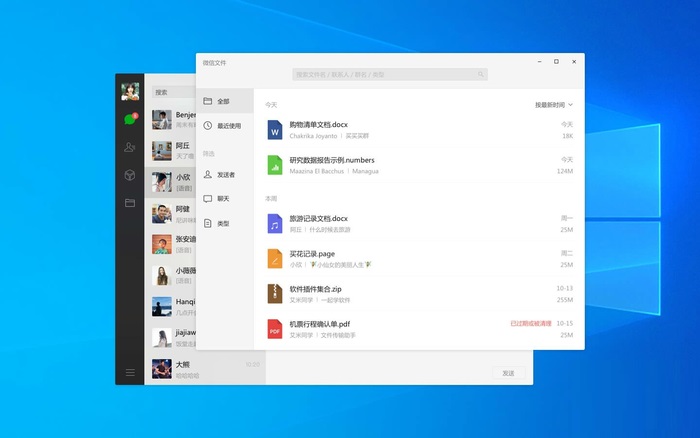Image resolution: width=700 pixels, height=438 pixels.
Task: Open the 买花记录.page file entry
Action: coord(420,259)
